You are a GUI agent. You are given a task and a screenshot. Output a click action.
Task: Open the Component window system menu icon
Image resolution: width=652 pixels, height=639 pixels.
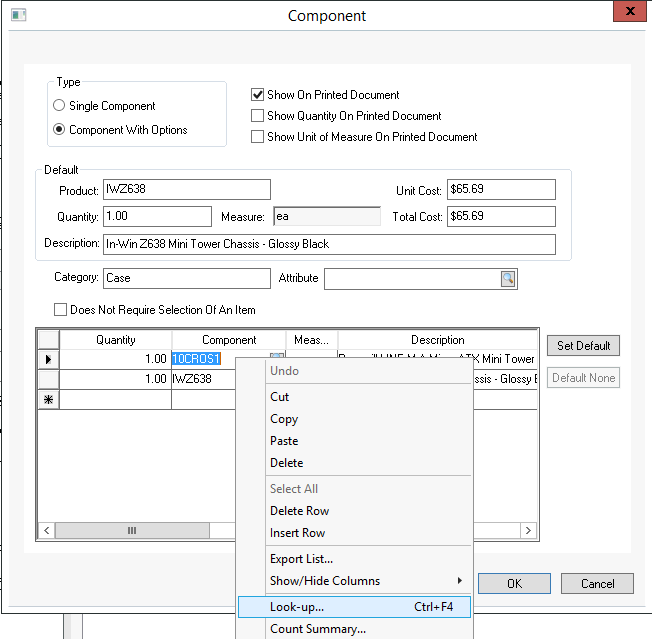[x=18, y=16]
